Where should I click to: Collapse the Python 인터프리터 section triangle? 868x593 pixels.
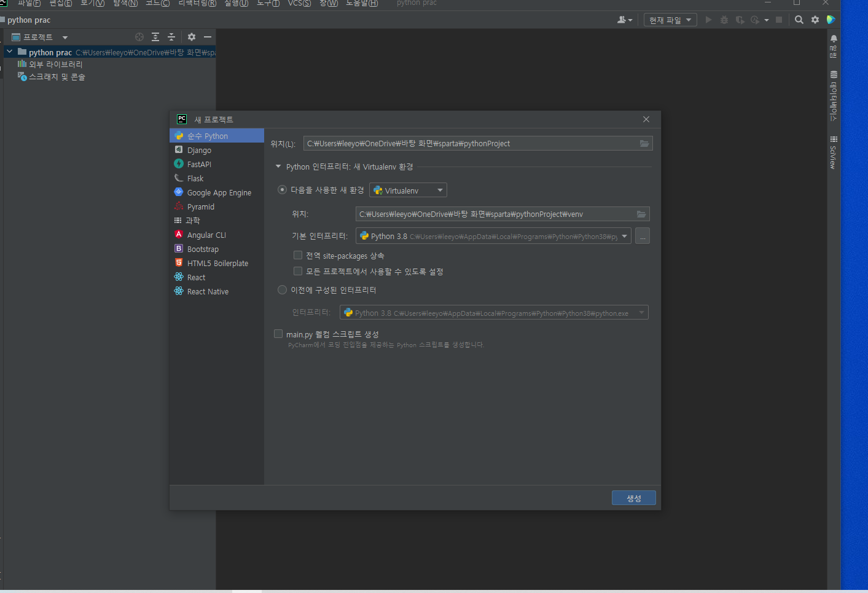pos(278,167)
